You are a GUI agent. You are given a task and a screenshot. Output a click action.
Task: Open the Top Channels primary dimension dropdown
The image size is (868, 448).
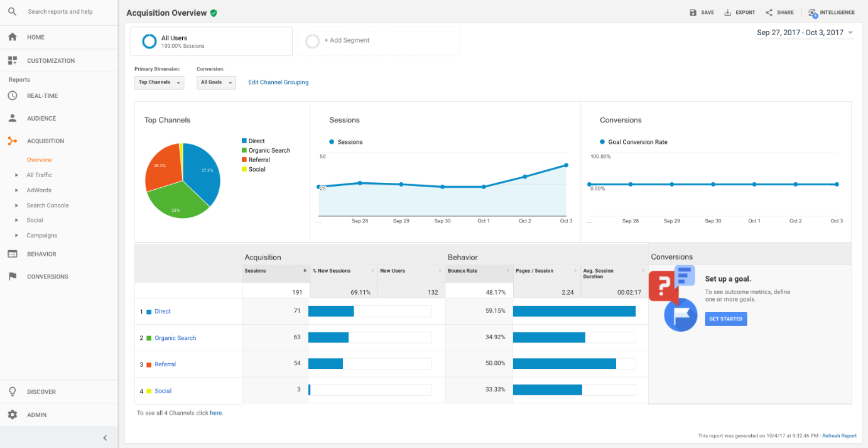click(160, 82)
